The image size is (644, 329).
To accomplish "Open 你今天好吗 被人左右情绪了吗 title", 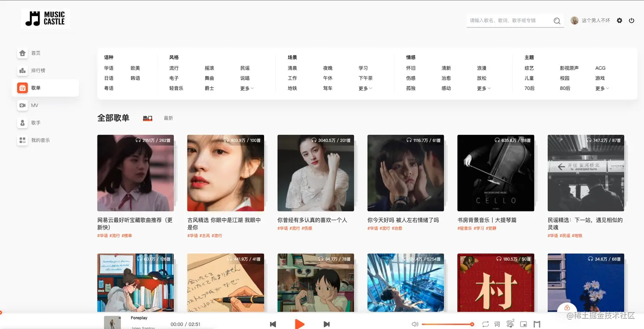I will click(x=403, y=220).
